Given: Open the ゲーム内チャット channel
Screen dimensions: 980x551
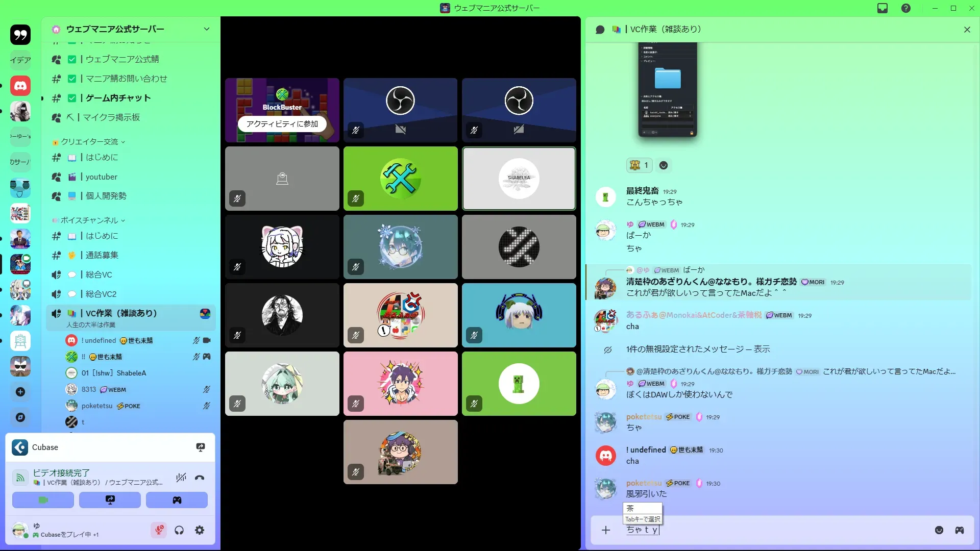Looking at the screenshot, I should 118,98.
